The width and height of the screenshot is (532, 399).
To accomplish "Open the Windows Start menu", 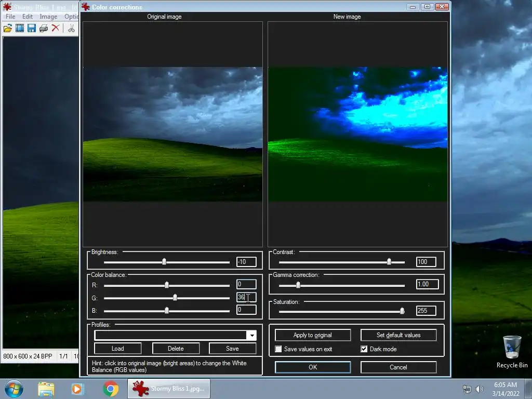I will point(14,389).
